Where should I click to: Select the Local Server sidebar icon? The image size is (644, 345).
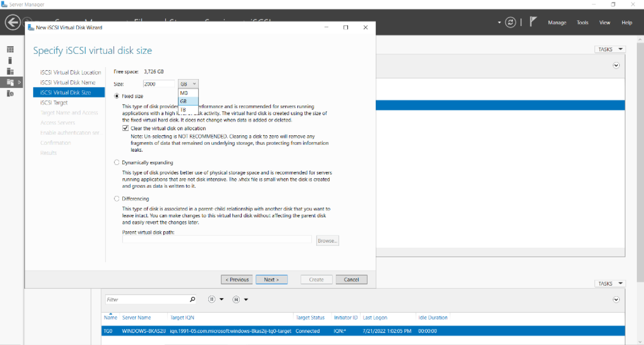tap(10, 61)
